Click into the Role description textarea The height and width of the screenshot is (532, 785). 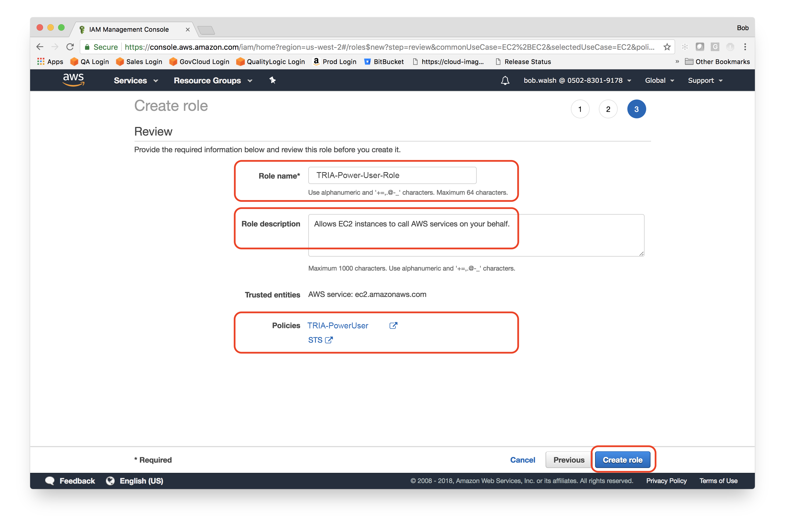tap(476, 235)
